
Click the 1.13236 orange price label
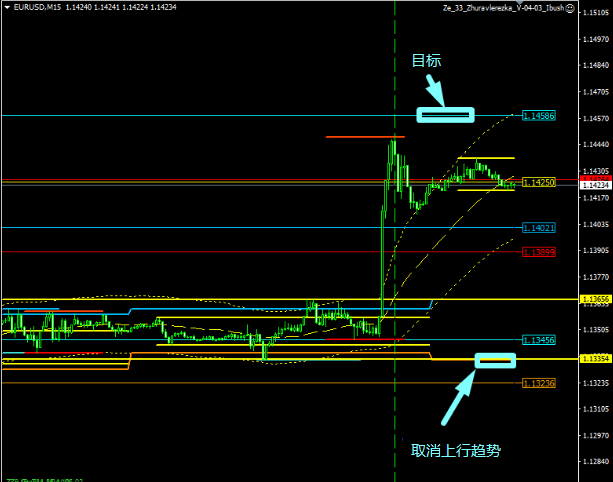(539, 383)
